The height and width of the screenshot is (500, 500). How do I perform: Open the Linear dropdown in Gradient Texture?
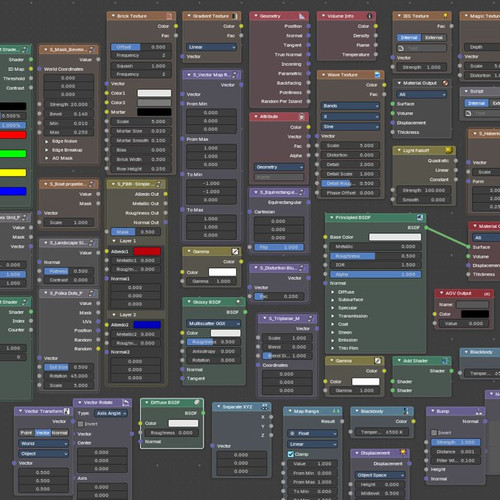coord(211,47)
